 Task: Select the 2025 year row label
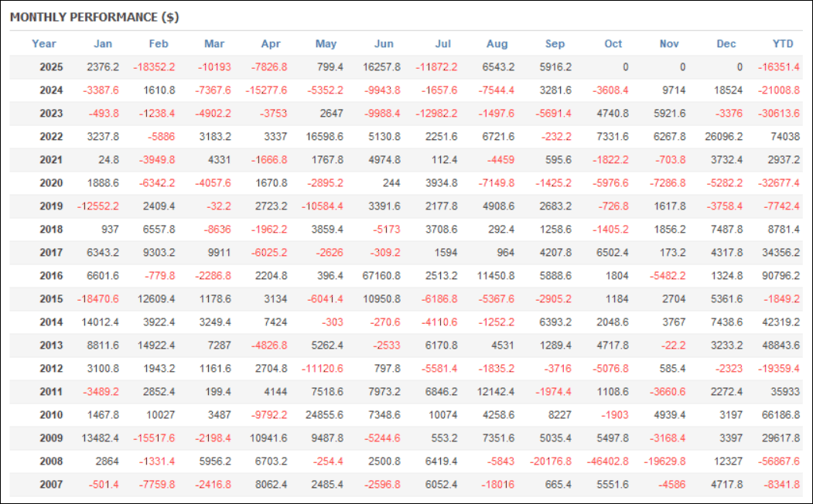[51, 67]
